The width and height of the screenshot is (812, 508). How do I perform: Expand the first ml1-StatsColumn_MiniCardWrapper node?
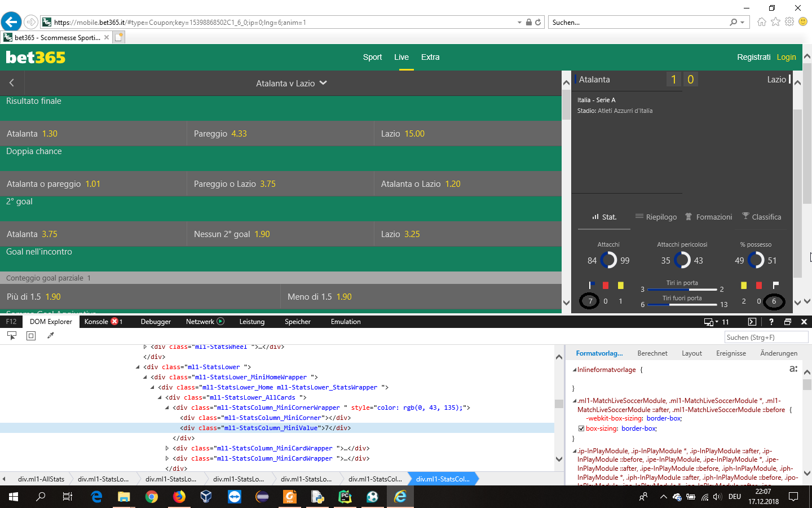point(167,448)
